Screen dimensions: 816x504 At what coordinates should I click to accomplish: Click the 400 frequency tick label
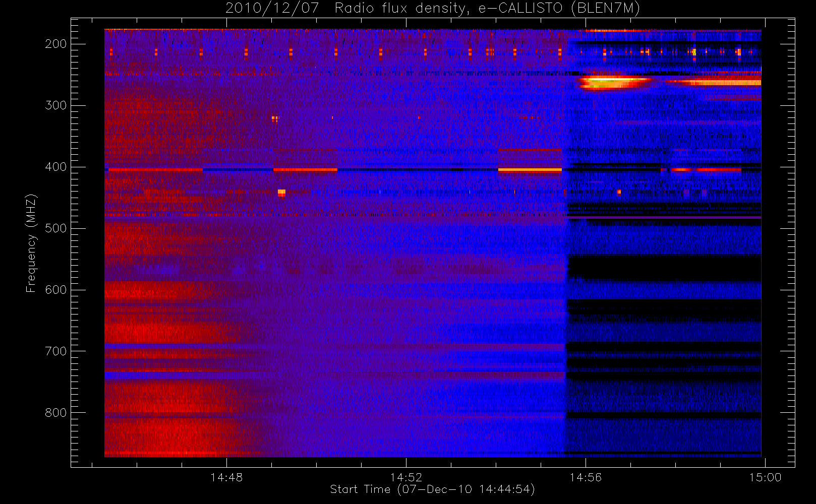tap(56, 167)
